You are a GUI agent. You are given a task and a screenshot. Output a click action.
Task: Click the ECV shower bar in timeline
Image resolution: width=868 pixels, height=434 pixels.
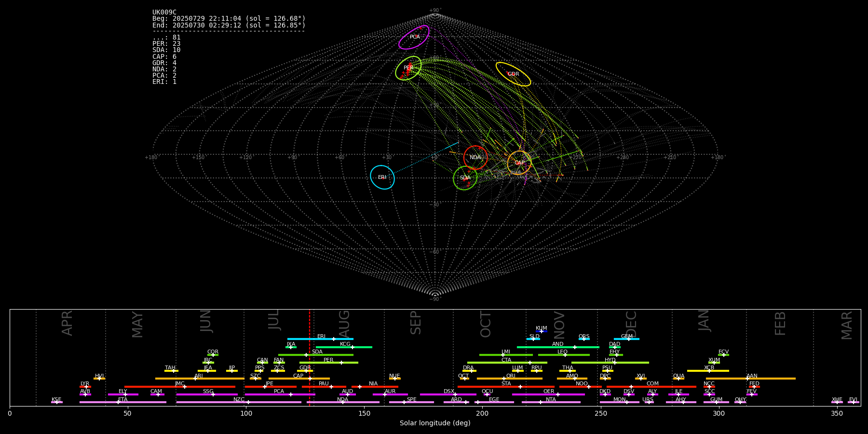723,355
